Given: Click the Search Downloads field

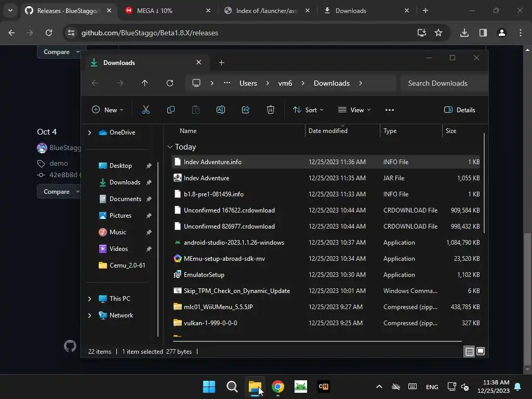Looking at the screenshot, I should click(444, 83).
